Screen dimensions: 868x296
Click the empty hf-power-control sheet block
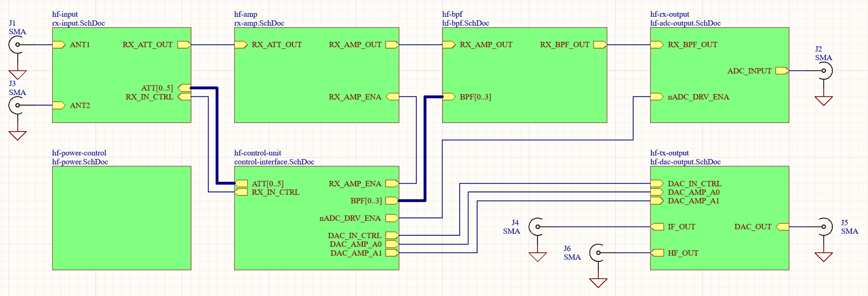[122, 218]
